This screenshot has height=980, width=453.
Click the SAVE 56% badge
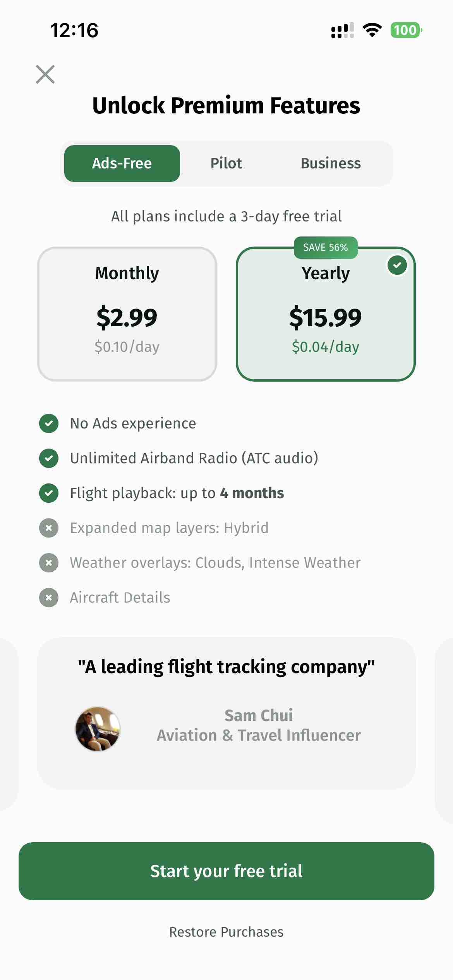[325, 247]
